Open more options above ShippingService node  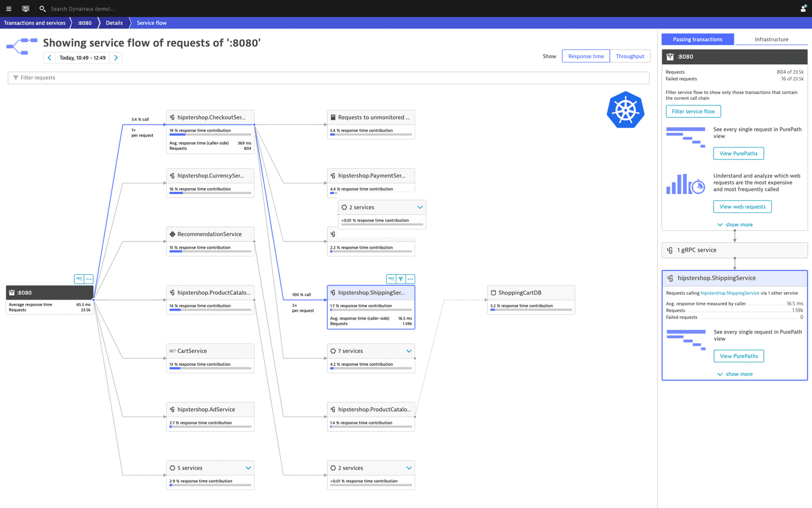(x=411, y=279)
